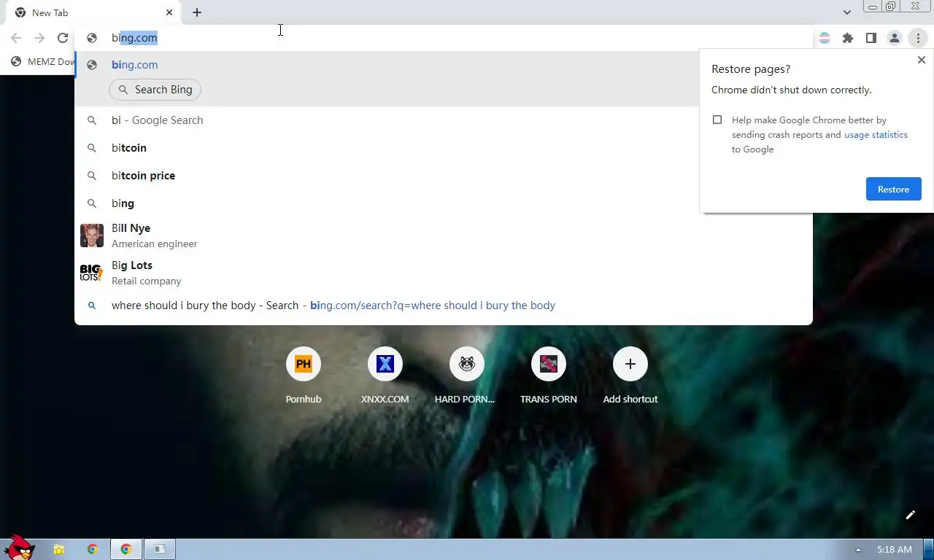934x560 pixels.
Task: Switch to the New Tab tab
Action: (92, 12)
